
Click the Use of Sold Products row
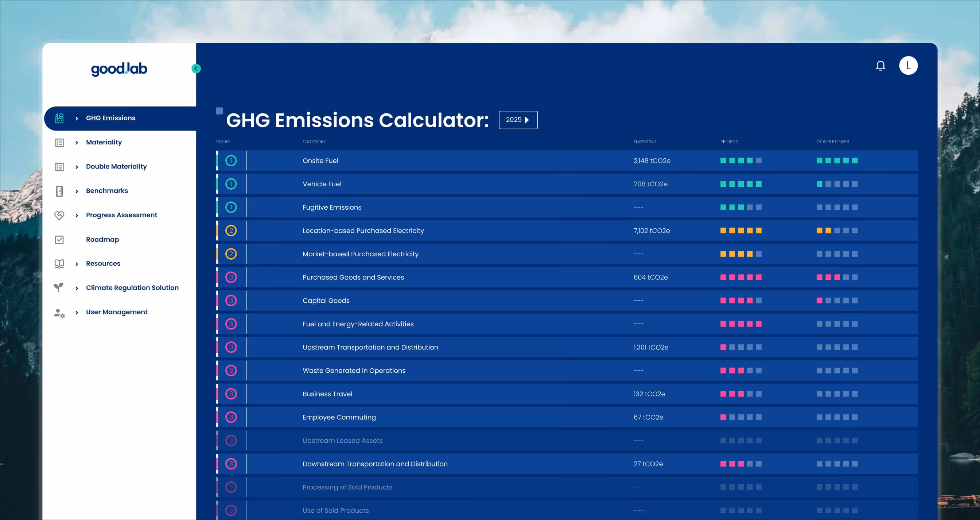[567, 511]
